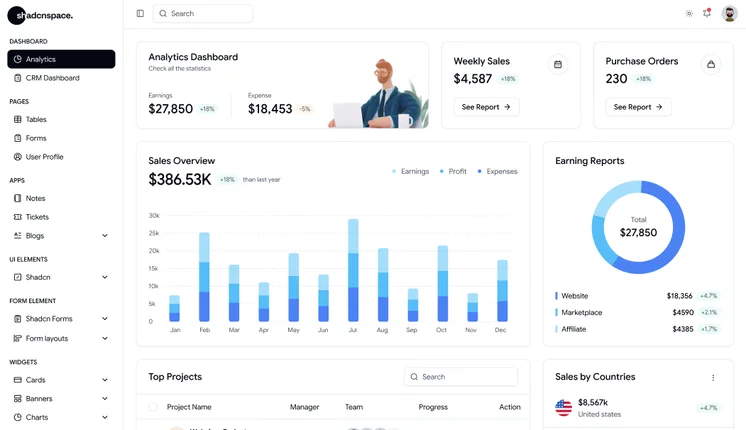This screenshot has height=430, width=746.
Task: Click the Top Projects search field
Action: [461, 377]
